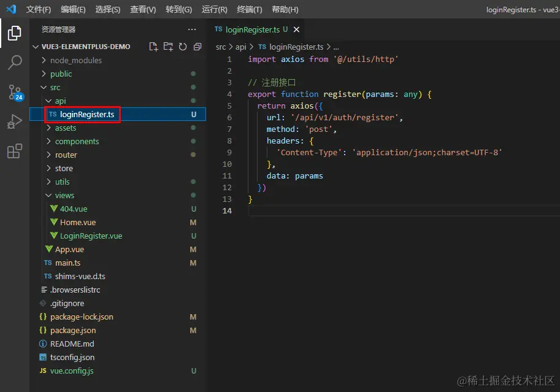This screenshot has height=392, width=560.
Task: Open the 终端(T) menu
Action: [249, 9]
